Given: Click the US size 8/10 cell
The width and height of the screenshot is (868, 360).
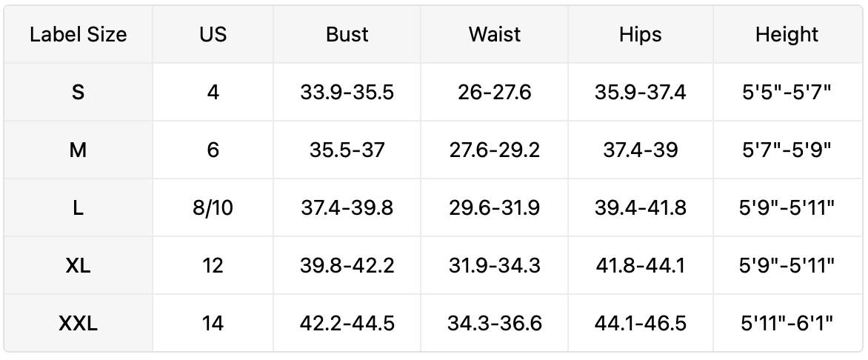Looking at the screenshot, I should [213, 208].
